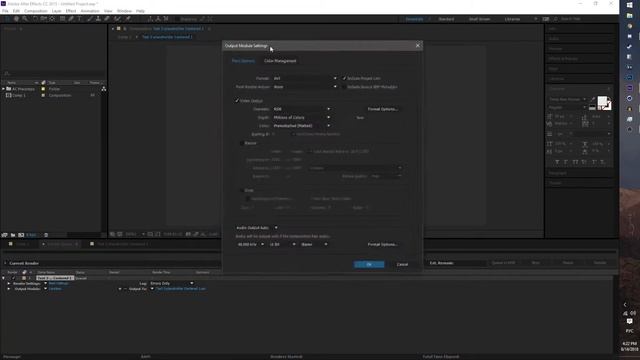Expand Output Module in render queue
Image resolution: width=640 pixels, height=360 pixels.
click(9, 289)
